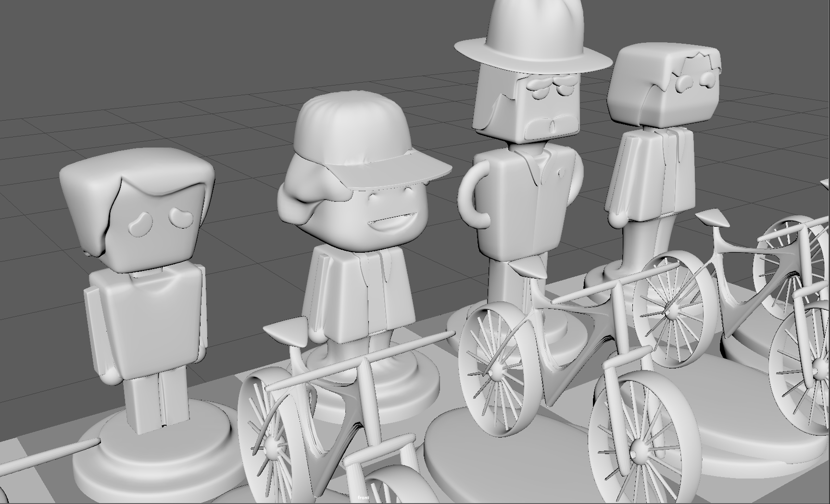Click the "front" camera label in viewport
This screenshot has height=504, width=830.
[x=364, y=498]
